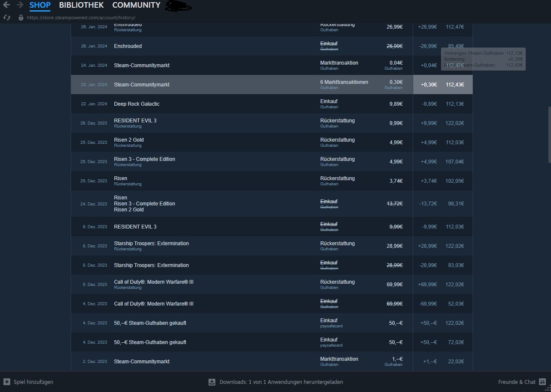Click the downloads icon in bottom bar

coord(211,382)
